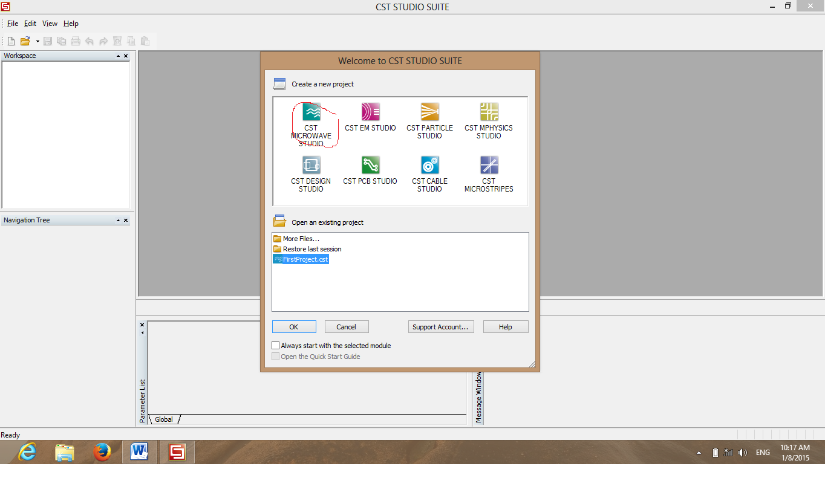
Task: Click the volume speaker tray icon
Action: point(743,453)
